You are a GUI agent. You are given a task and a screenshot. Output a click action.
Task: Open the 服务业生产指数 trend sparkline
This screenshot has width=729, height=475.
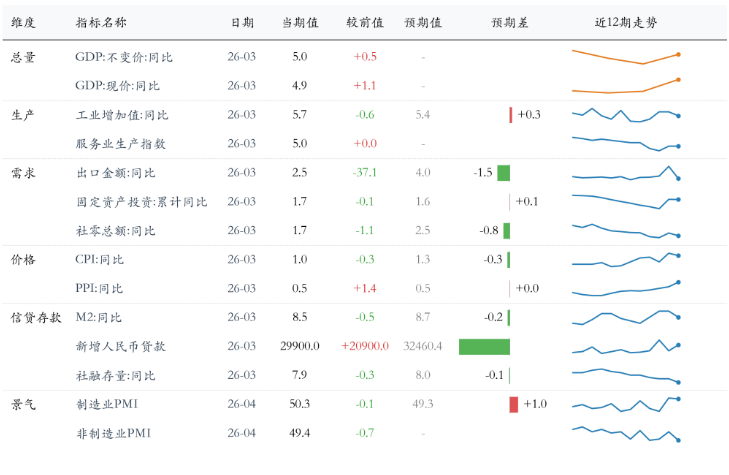pyautogui.click(x=626, y=144)
